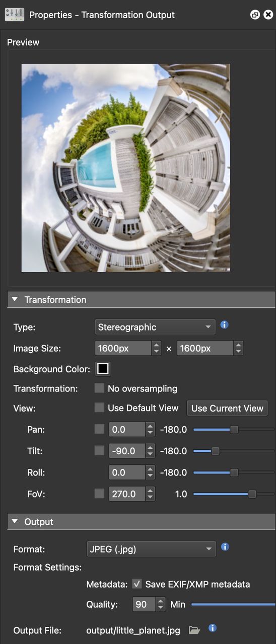Click the Pan value field 0.0

[127, 430]
